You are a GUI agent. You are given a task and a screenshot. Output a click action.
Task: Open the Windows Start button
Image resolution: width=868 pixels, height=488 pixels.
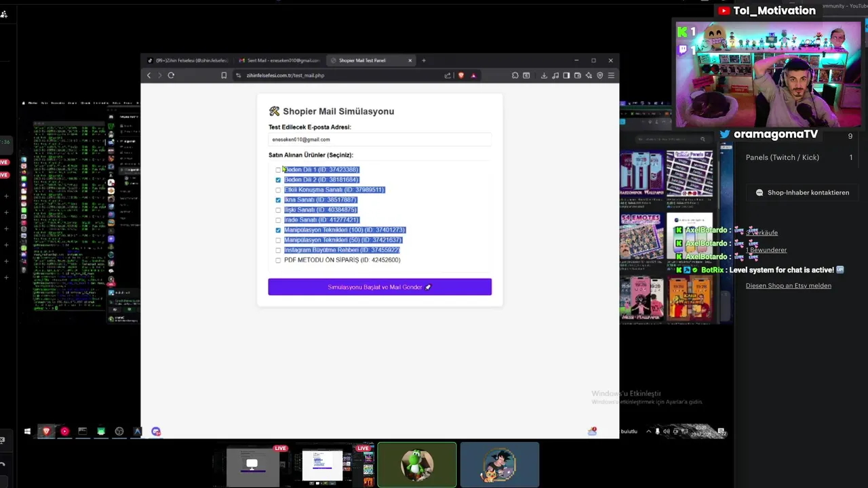coord(27,431)
